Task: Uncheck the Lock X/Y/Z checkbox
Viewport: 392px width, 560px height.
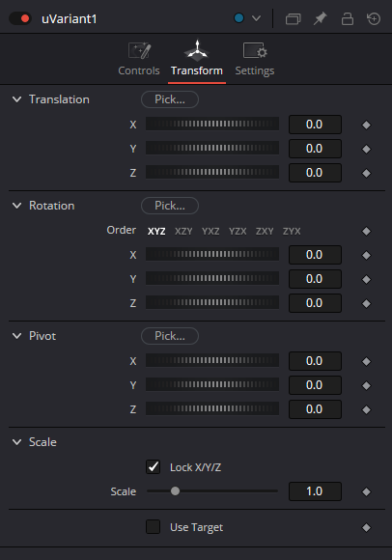Action: pos(154,466)
